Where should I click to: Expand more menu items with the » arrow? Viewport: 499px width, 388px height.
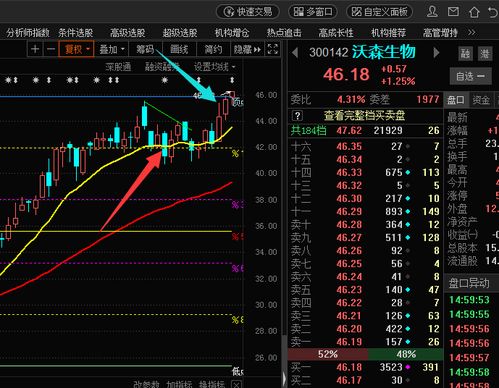point(472,33)
